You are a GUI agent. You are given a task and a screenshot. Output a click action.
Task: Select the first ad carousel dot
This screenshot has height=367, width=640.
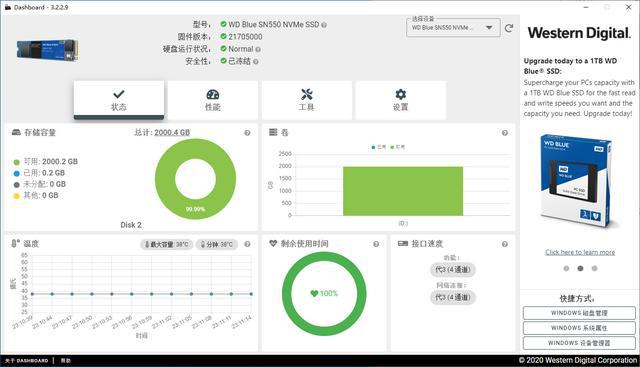tap(566, 268)
